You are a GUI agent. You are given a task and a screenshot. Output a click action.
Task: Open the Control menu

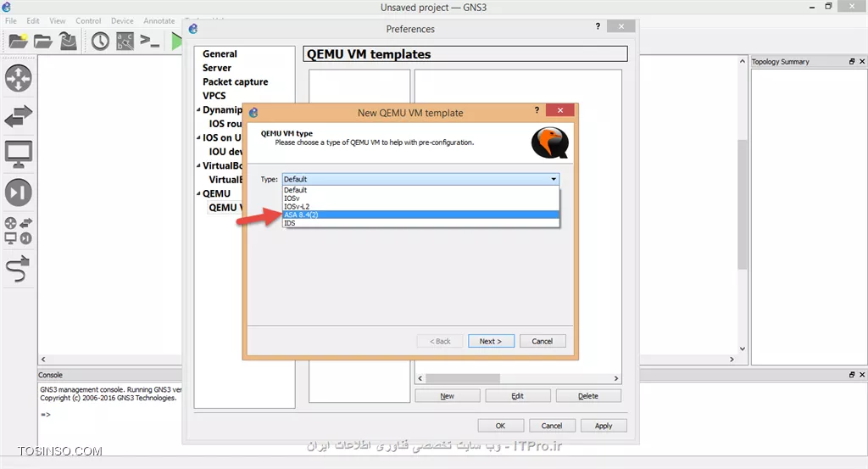[88, 20]
